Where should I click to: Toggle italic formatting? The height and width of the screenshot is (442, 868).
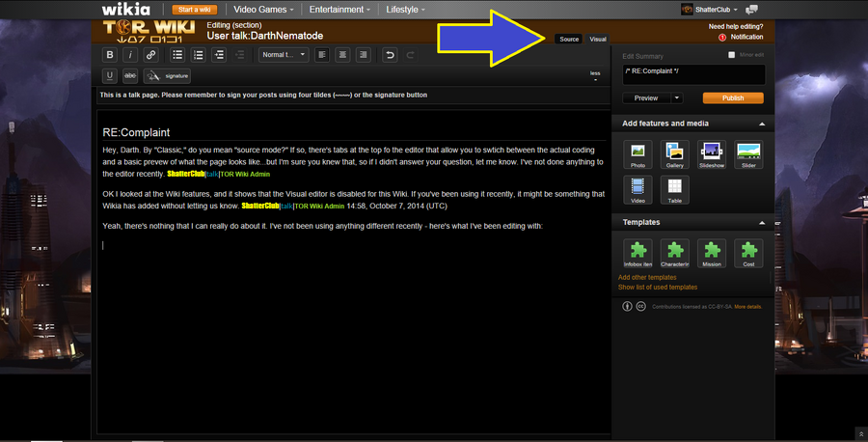coord(130,55)
